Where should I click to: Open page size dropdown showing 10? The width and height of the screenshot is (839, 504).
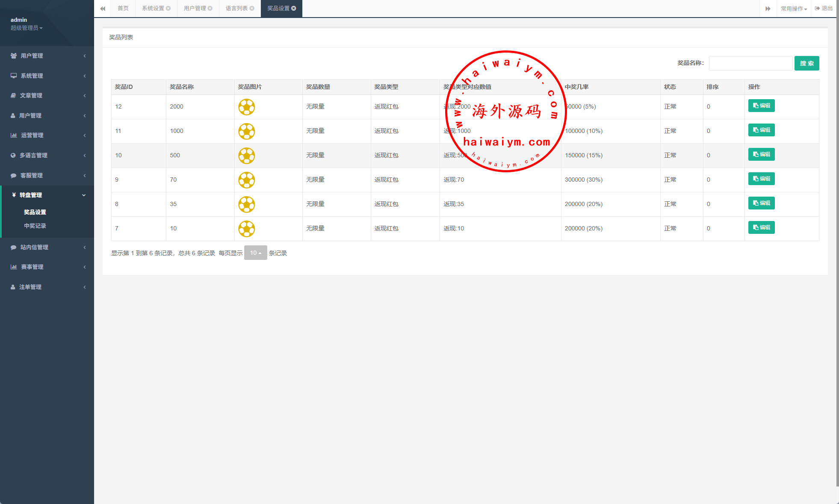[255, 253]
